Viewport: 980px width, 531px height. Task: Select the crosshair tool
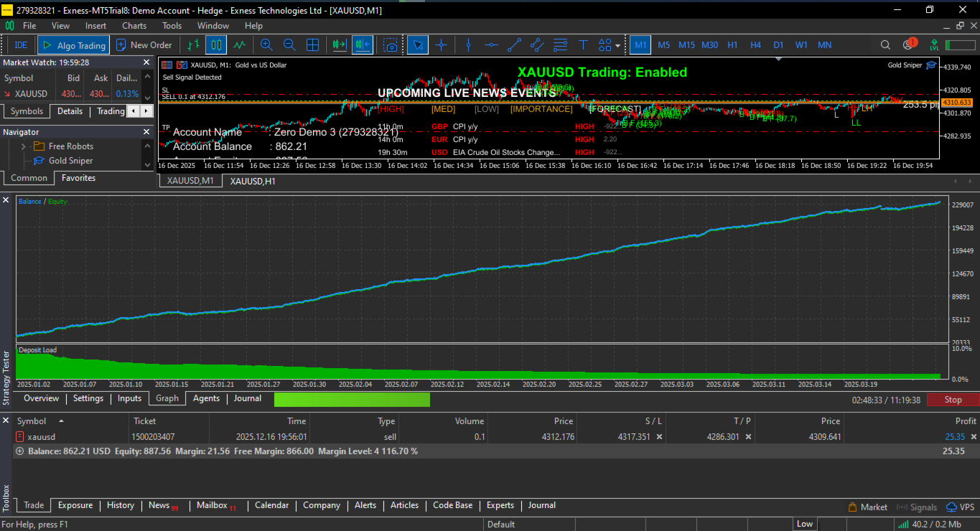coord(441,45)
